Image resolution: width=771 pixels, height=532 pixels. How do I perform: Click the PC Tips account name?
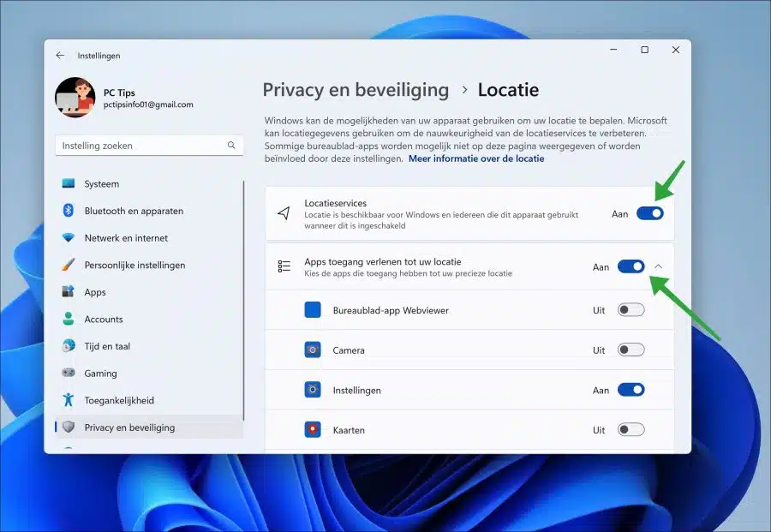point(119,93)
